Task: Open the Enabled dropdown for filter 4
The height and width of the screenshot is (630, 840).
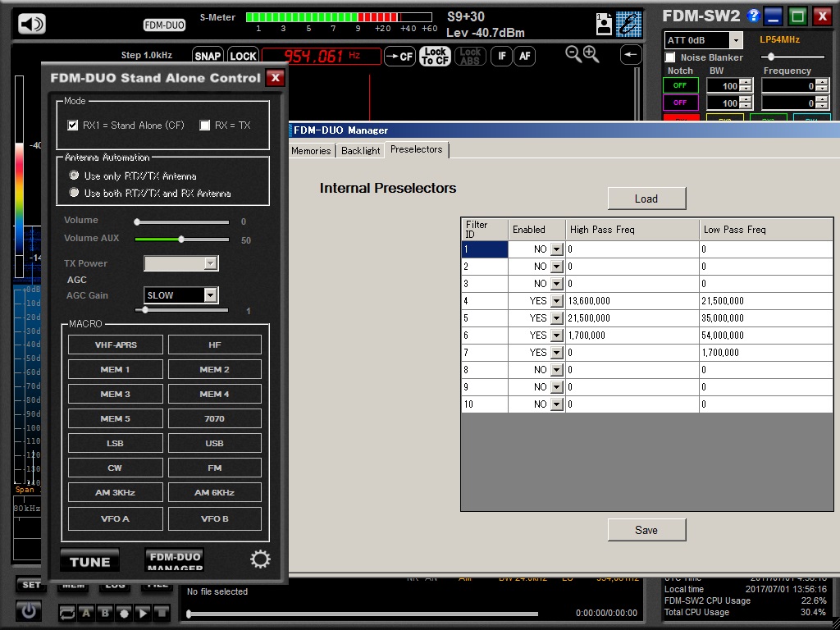Action: pyautogui.click(x=557, y=301)
